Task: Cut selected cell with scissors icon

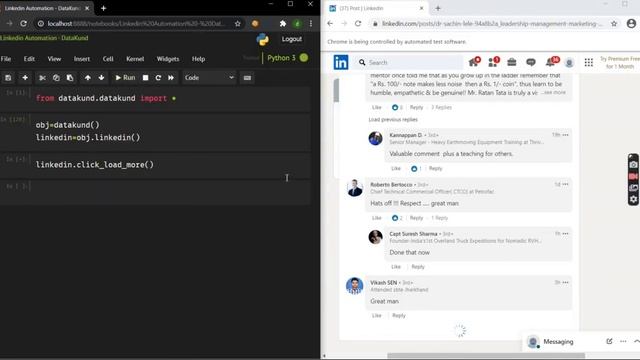Action: point(42,78)
